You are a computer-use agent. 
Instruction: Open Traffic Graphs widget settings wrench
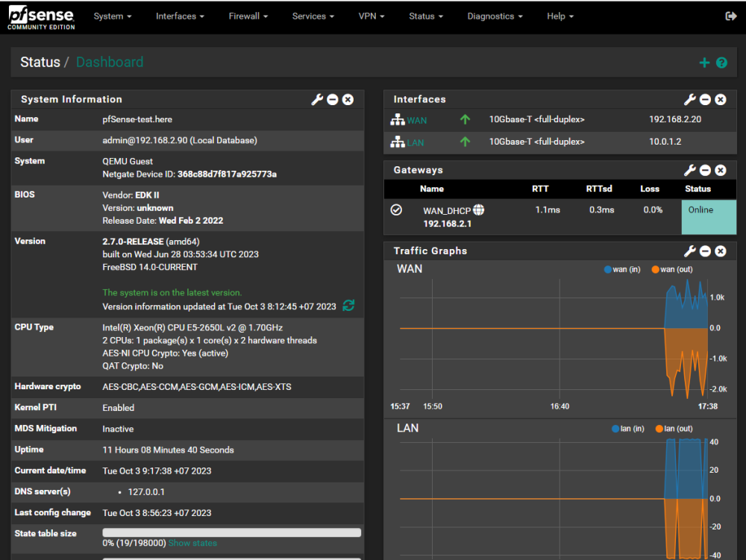(x=690, y=251)
